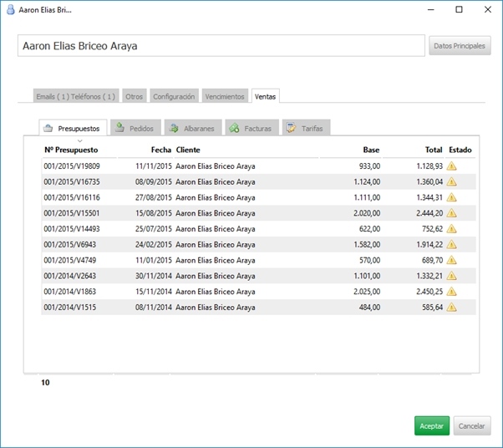Open the Configuración tab
Screen dimensions: 503x448
click(x=174, y=97)
